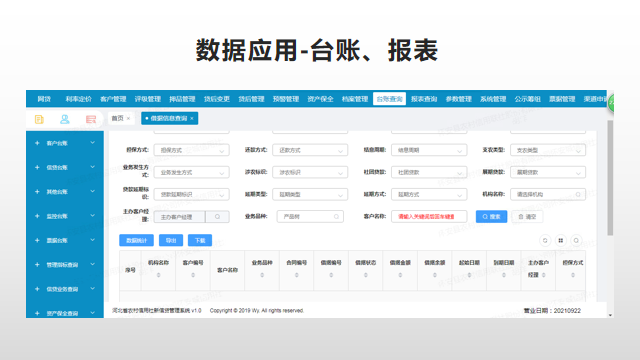The image size is (640, 360).
Task: Click the plus icon beside 信贷台账
Action: 37,167
